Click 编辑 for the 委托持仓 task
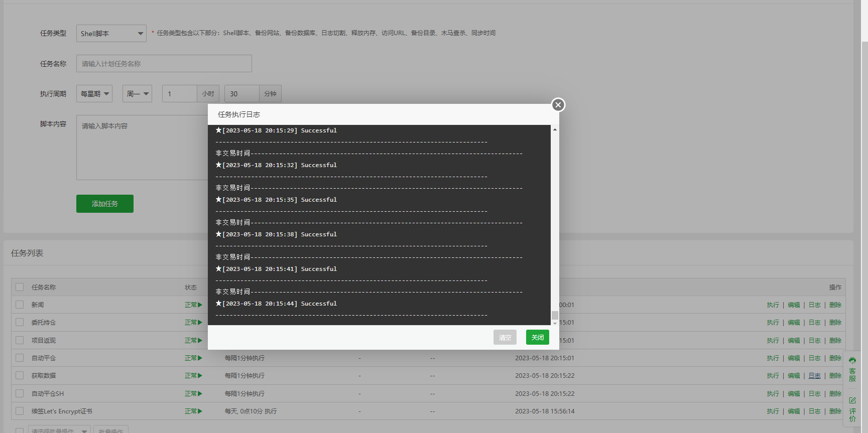Viewport: 868px width, 433px height. pos(794,323)
